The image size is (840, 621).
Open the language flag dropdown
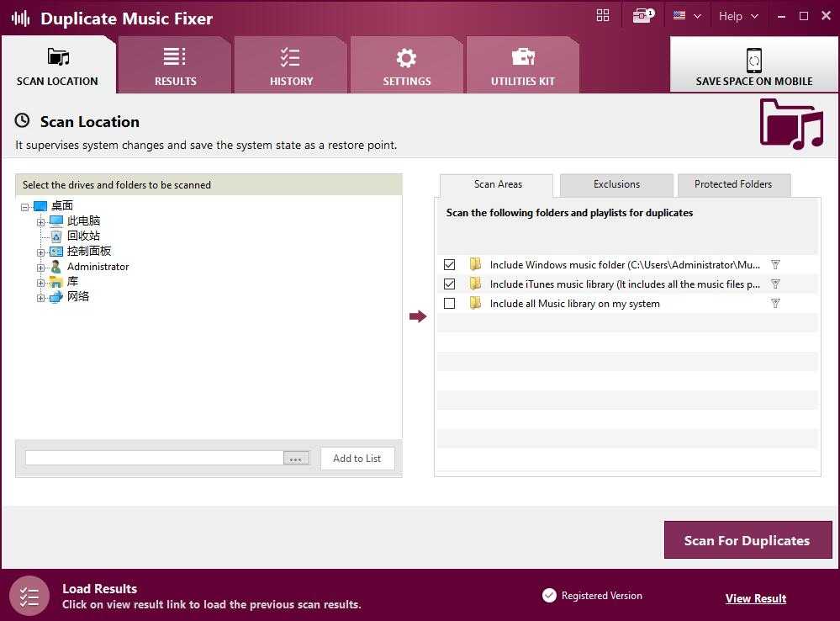point(687,15)
